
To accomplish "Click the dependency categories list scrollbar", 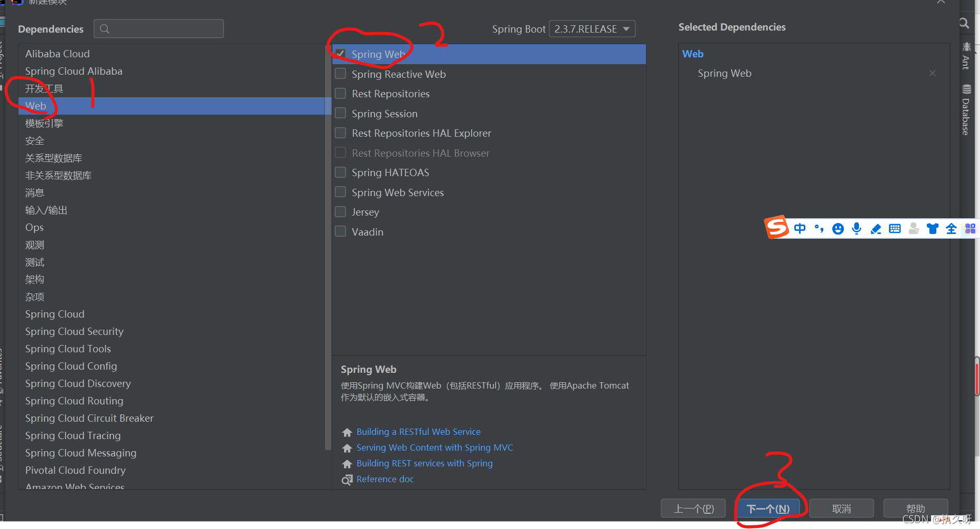I will click(x=328, y=247).
